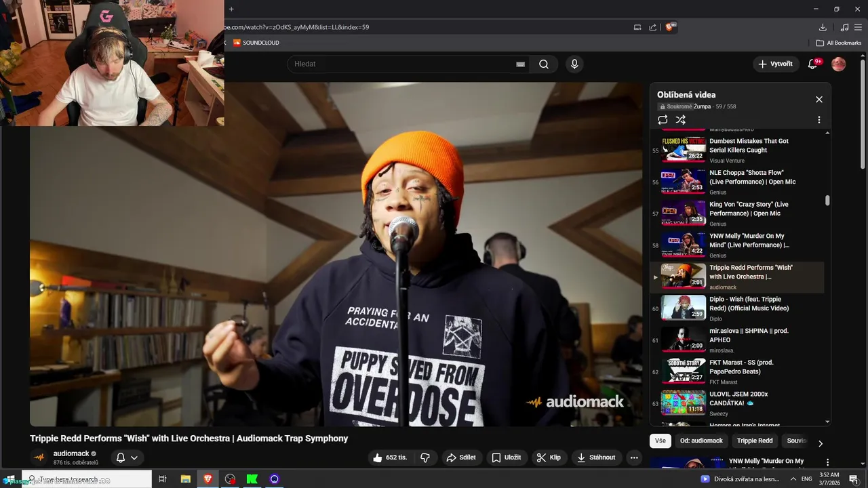The image size is (868, 488).
Task: Click the Uložit save button
Action: (x=507, y=457)
